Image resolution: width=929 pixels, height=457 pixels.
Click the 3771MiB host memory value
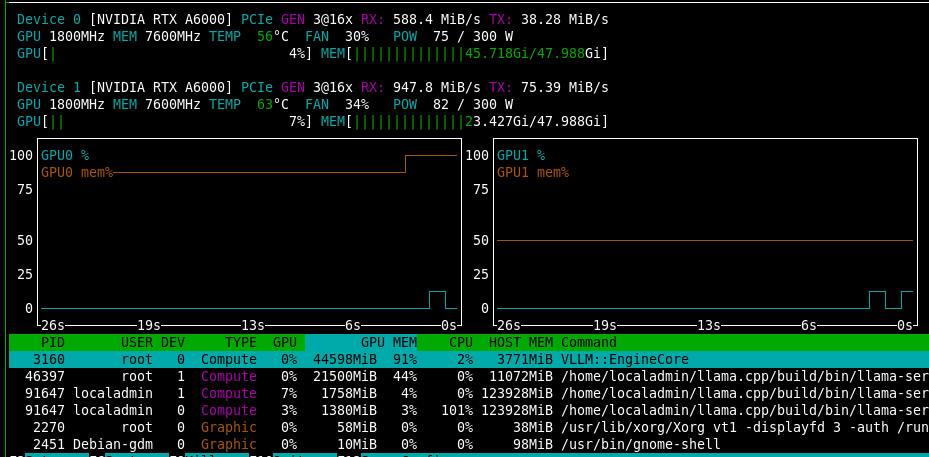click(525, 359)
